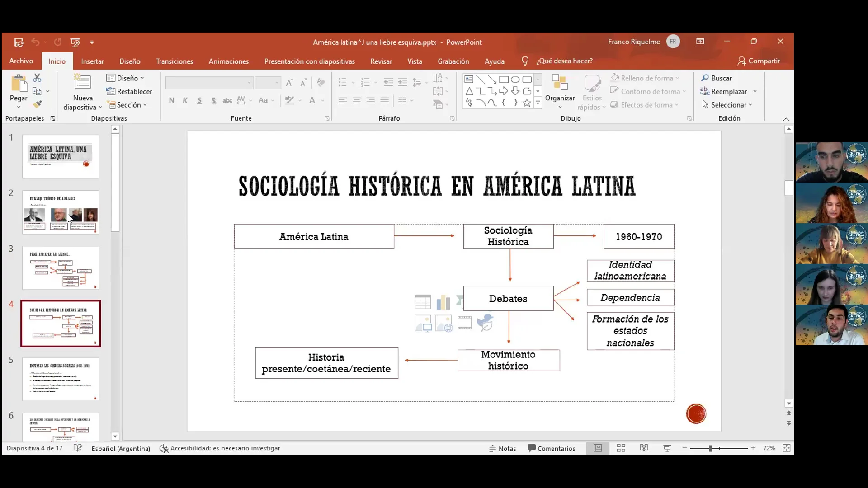Open Reading view in status bar

[x=644, y=448]
